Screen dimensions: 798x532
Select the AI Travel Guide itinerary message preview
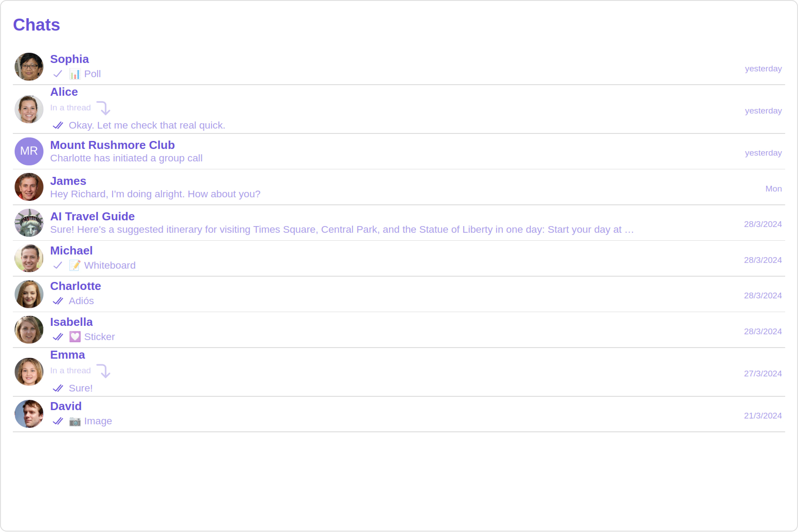coord(342,229)
